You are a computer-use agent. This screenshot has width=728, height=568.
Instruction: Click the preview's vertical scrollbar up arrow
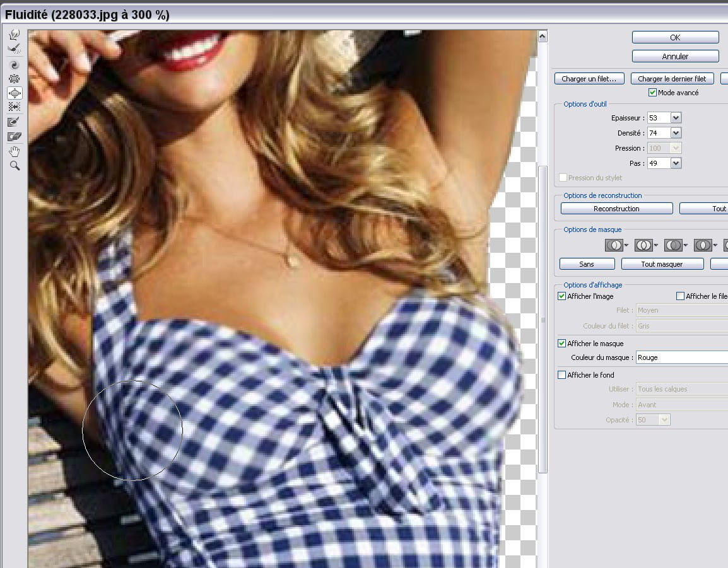click(x=542, y=37)
